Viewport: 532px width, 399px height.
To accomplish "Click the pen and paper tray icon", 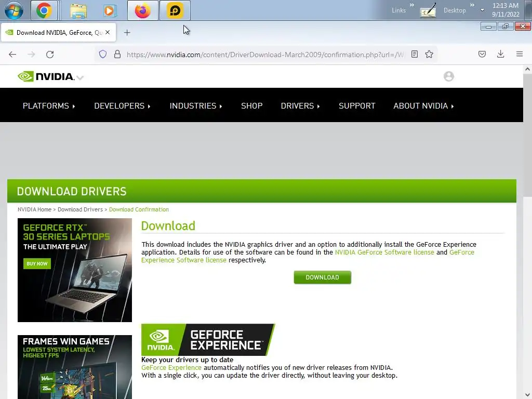I will [428, 11].
